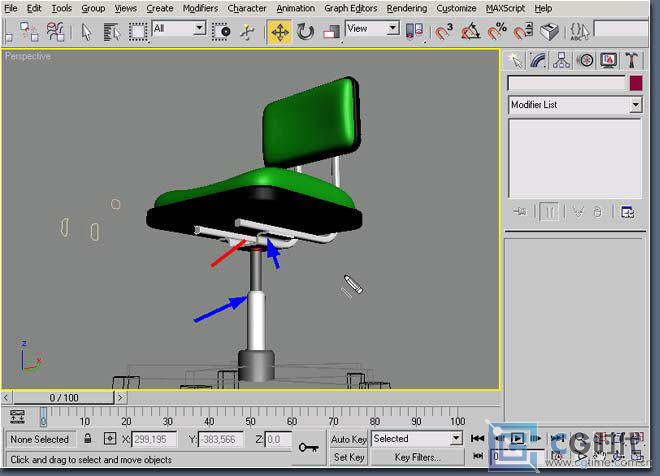660x476 pixels.
Task: Toggle Show End Result in stack
Action: [549, 212]
